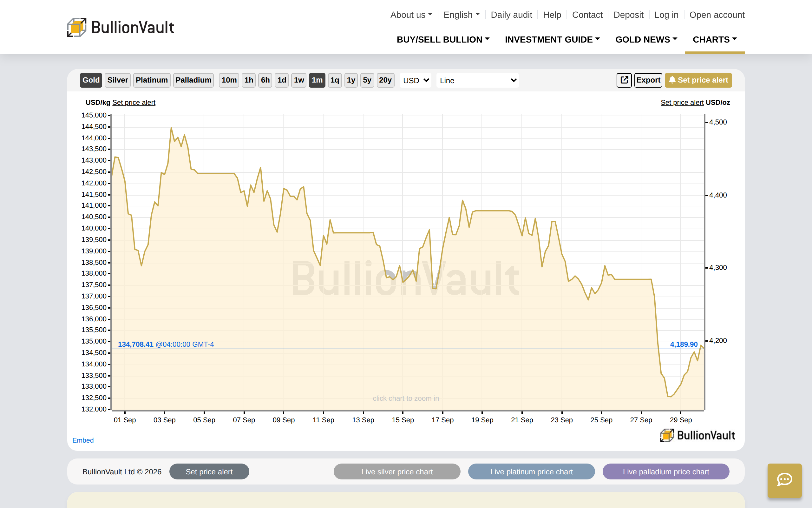Click Log in link
Screen dimensions: 812x508
tap(666, 15)
